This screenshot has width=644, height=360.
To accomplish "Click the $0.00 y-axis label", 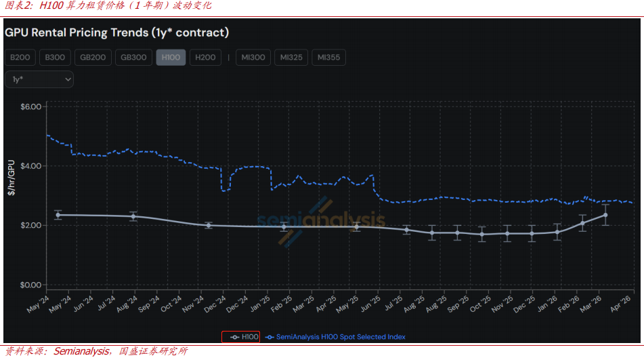I will (30, 285).
